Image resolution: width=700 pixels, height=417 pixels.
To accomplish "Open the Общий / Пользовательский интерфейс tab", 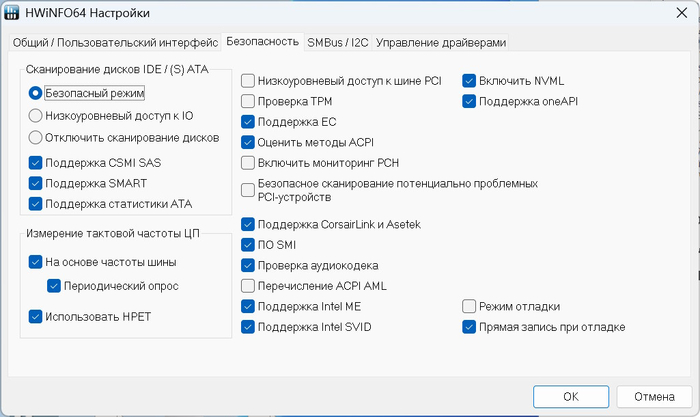I will (115, 42).
